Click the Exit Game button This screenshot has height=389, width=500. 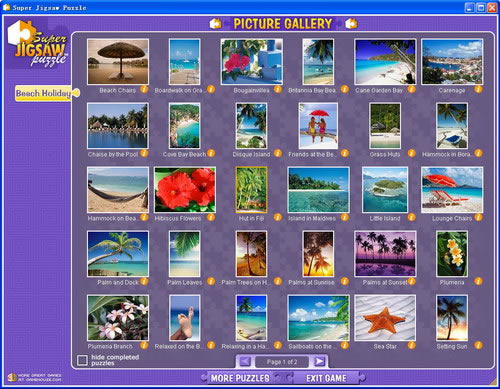click(x=326, y=378)
